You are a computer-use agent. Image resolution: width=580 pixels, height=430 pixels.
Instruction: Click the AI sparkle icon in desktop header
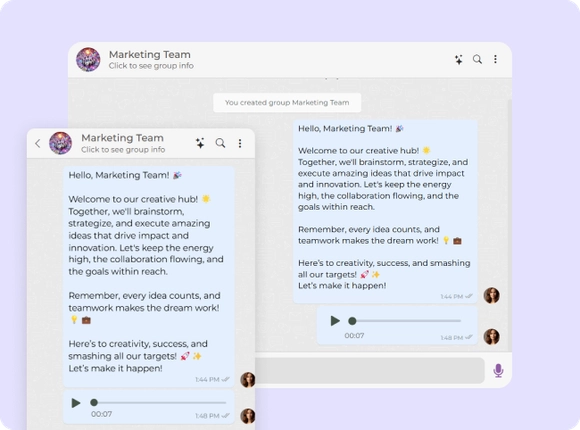coord(459,60)
